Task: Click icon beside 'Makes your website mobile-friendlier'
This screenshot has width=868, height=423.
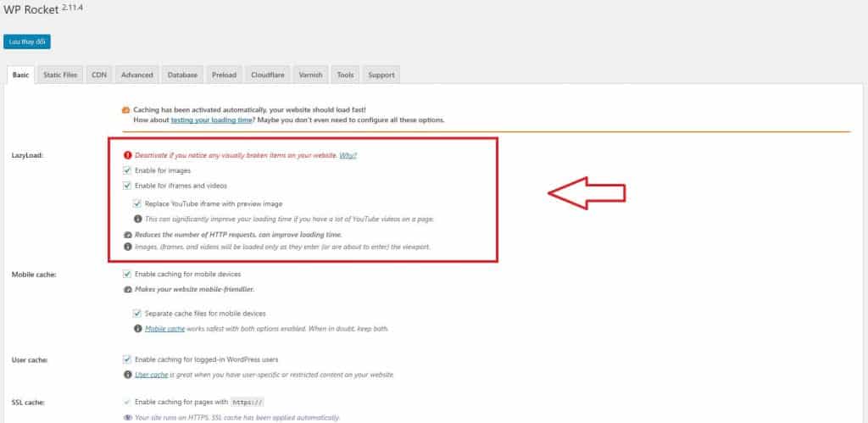Action: point(127,290)
